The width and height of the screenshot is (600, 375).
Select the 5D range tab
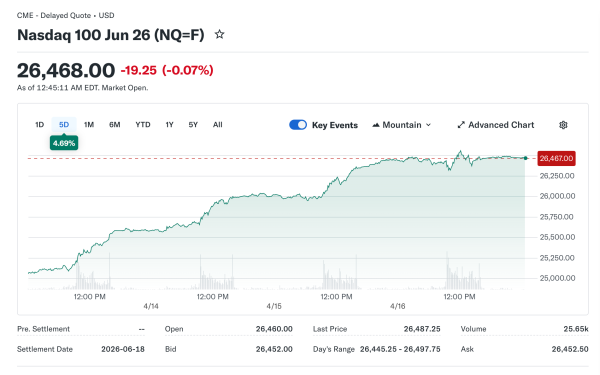tap(64, 124)
